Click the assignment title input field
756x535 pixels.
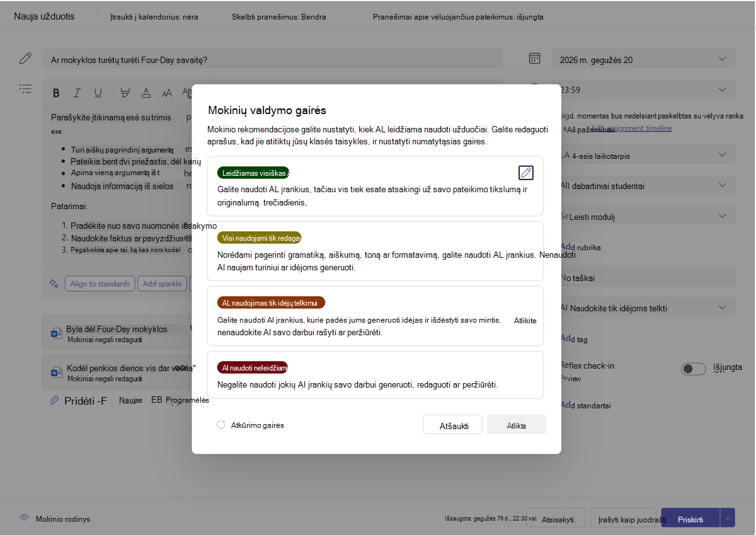point(273,59)
